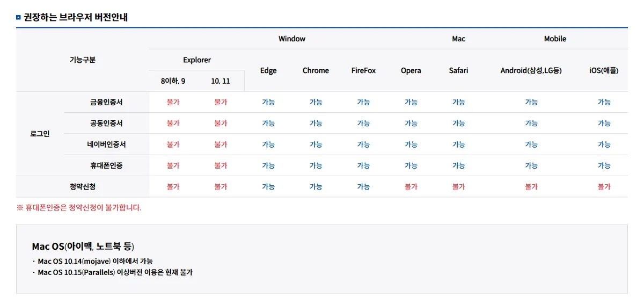644x297 pixels.
Task: Select the 기능구분 header cell
Action: 83,60
